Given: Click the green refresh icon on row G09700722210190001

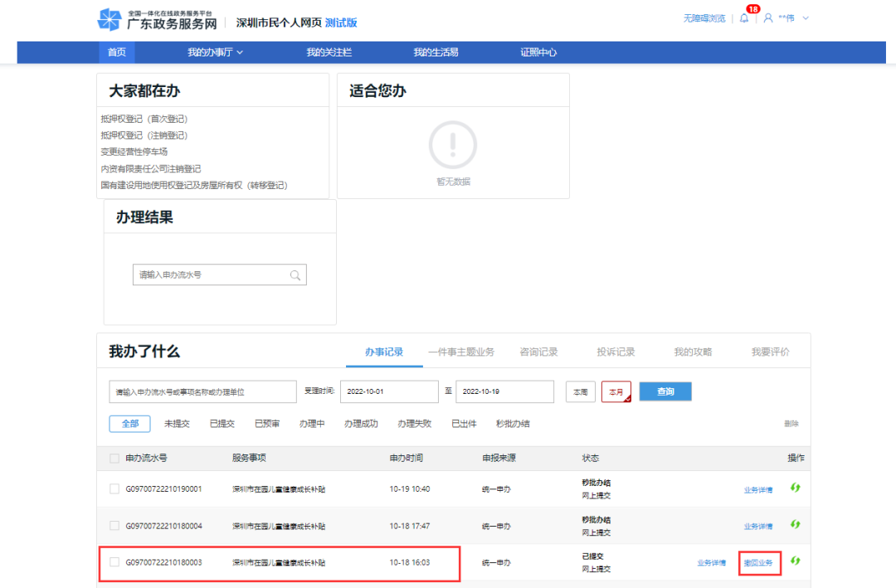Looking at the screenshot, I should coord(796,488).
